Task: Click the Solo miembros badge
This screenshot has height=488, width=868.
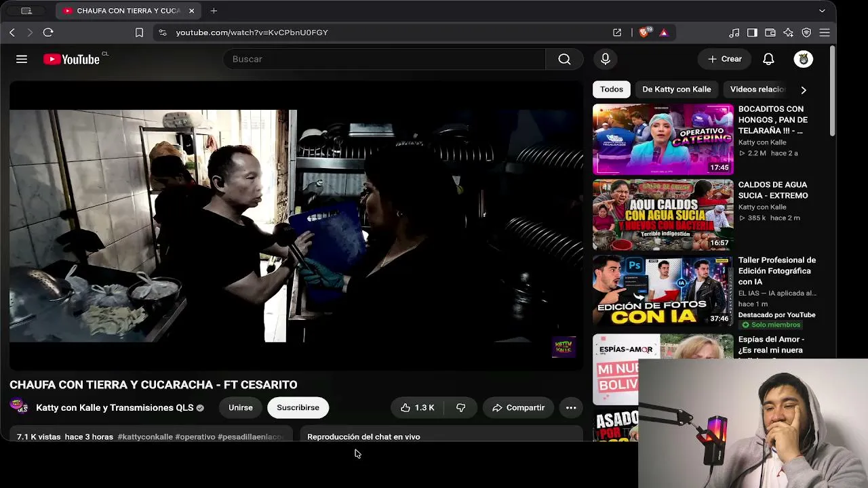Action: pos(770,325)
